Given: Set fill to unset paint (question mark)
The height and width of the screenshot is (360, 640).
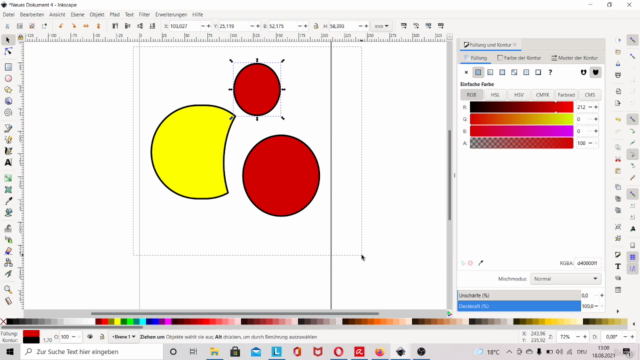Looking at the screenshot, I should click(550, 73).
